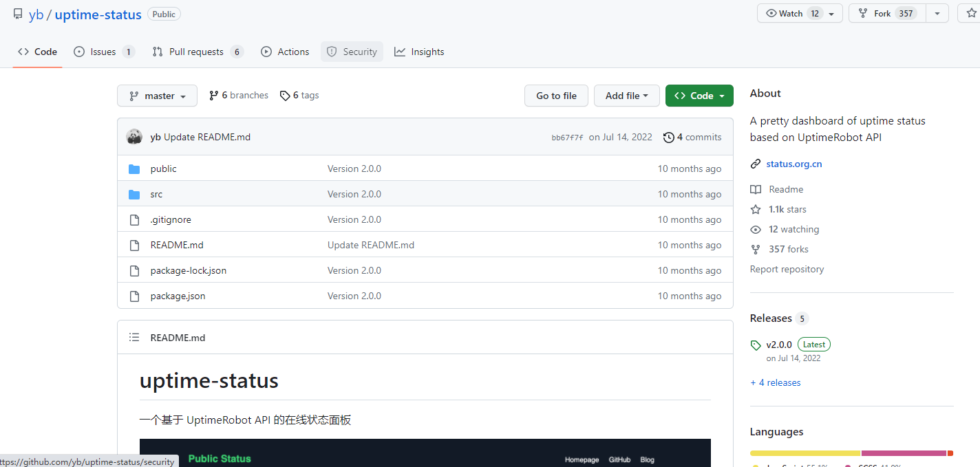Screen dimensions: 980x467
Task: Click the repository icon beside yb
Action: 17,14
